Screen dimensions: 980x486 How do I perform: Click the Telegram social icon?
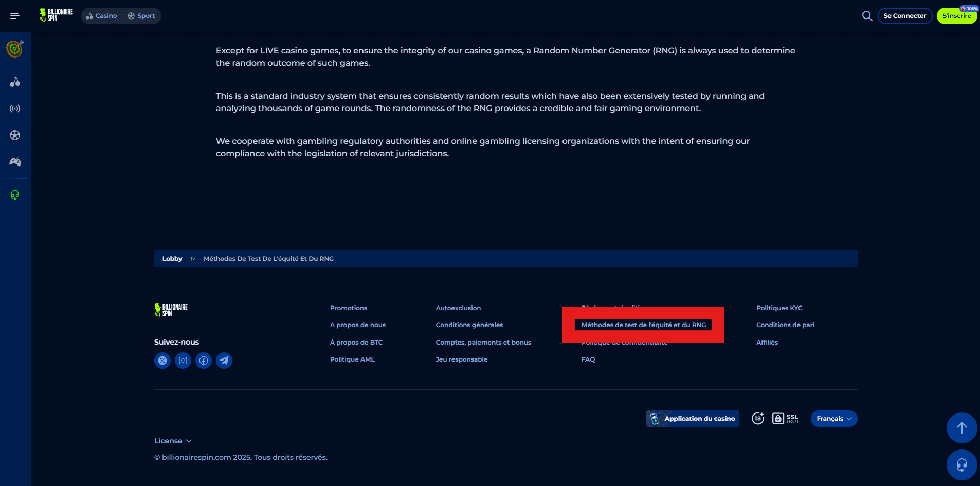224,361
